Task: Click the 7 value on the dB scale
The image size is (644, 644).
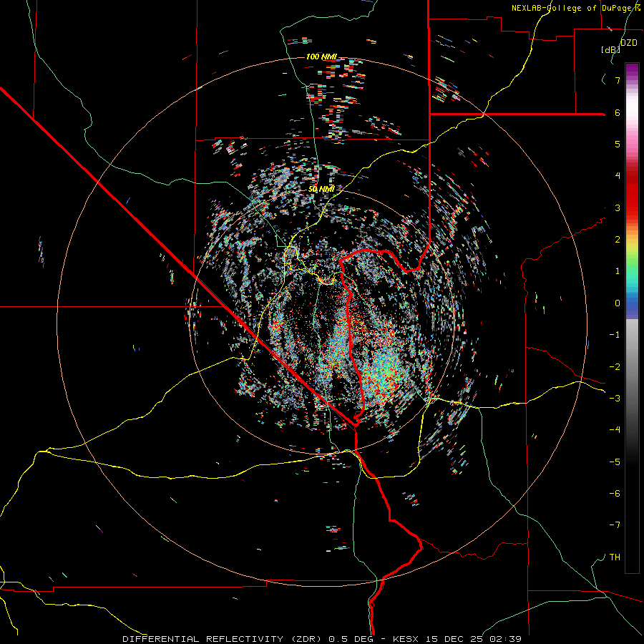Action: tap(618, 80)
